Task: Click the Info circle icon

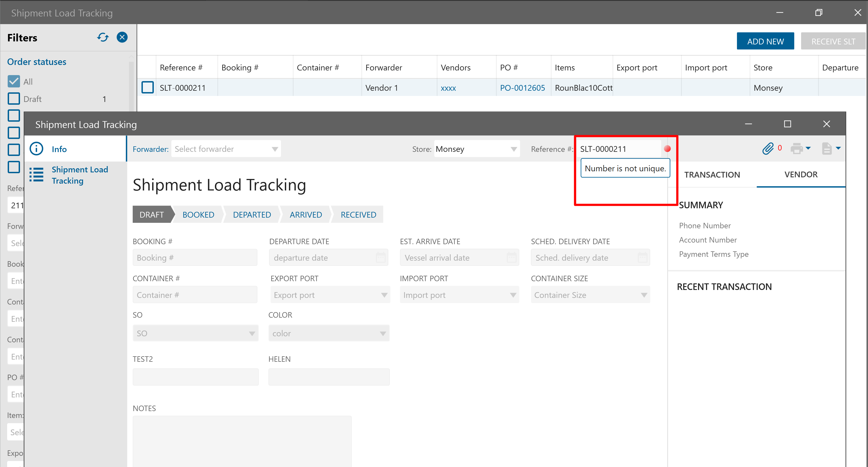Action: click(x=36, y=149)
